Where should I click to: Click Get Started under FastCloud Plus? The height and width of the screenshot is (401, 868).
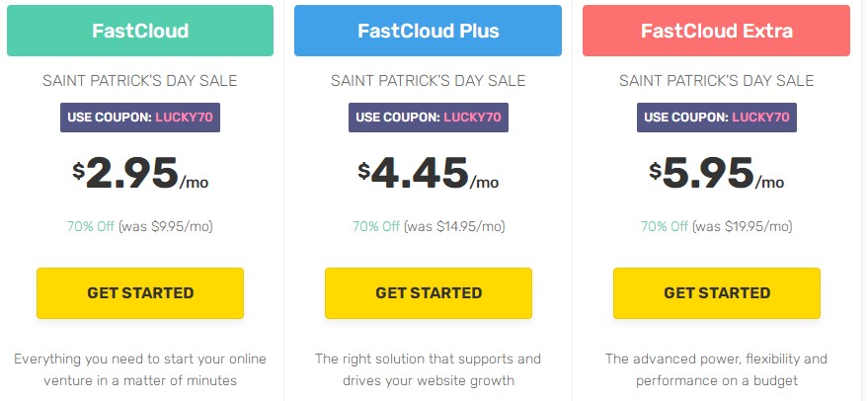click(x=429, y=293)
